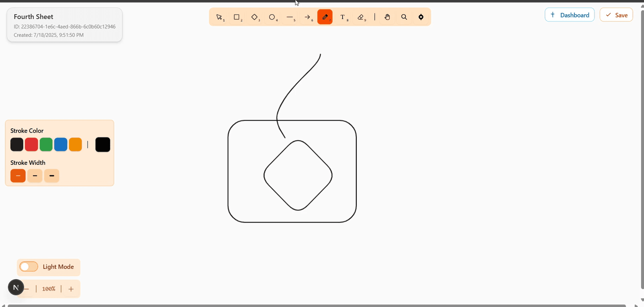Screen dimensions: 644x307
Task: Select the thickest stroke width
Action: (52, 176)
